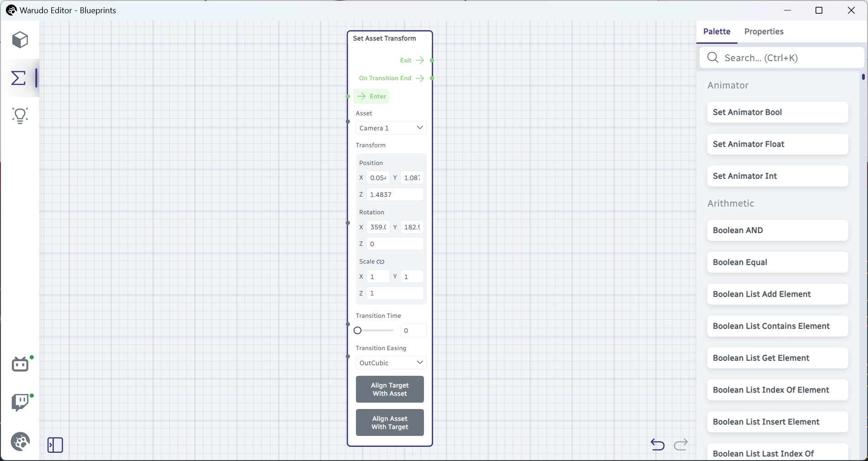Click the search magnifier icon in Palette
Image resolution: width=868 pixels, height=461 pixels.
click(713, 57)
